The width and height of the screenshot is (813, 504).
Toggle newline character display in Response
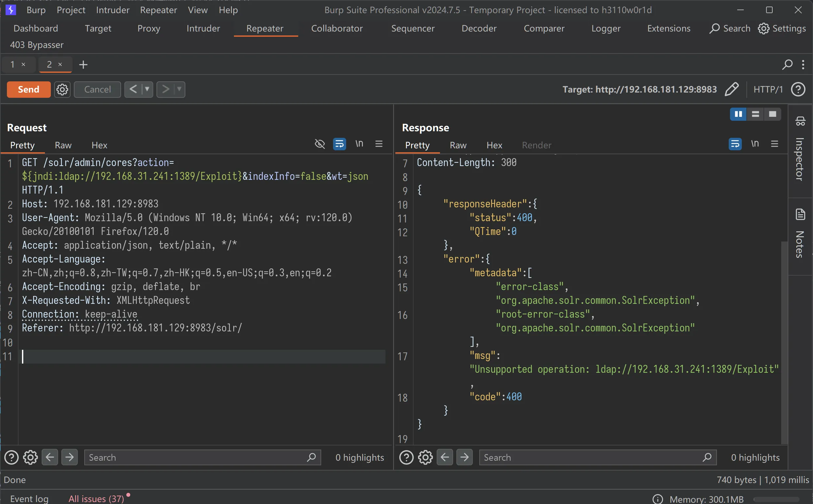pyautogui.click(x=755, y=144)
